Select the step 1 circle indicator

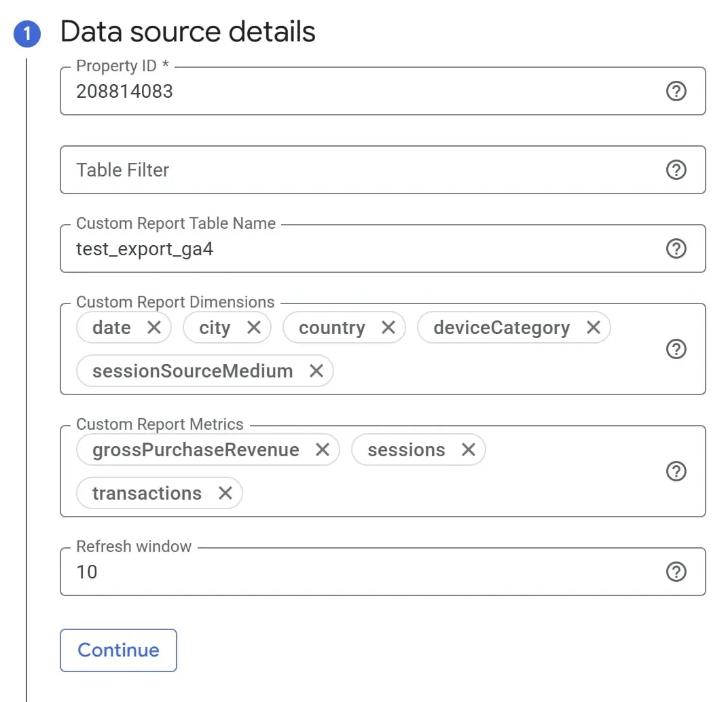click(x=27, y=34)
